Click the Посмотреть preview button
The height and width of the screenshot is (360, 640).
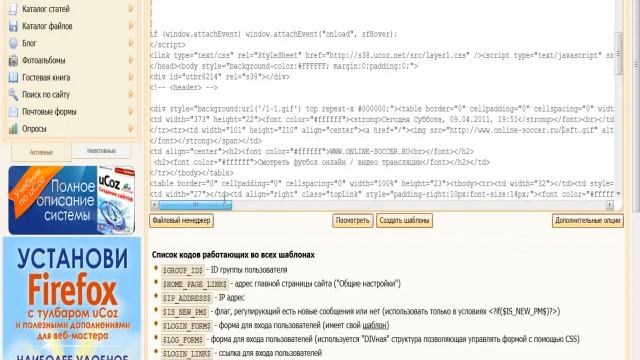(x=353, y=220)
